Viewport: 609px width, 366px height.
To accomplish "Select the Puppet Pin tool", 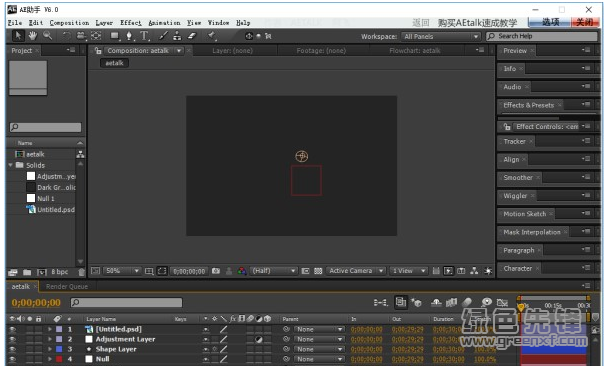I will tap(212, 36).
